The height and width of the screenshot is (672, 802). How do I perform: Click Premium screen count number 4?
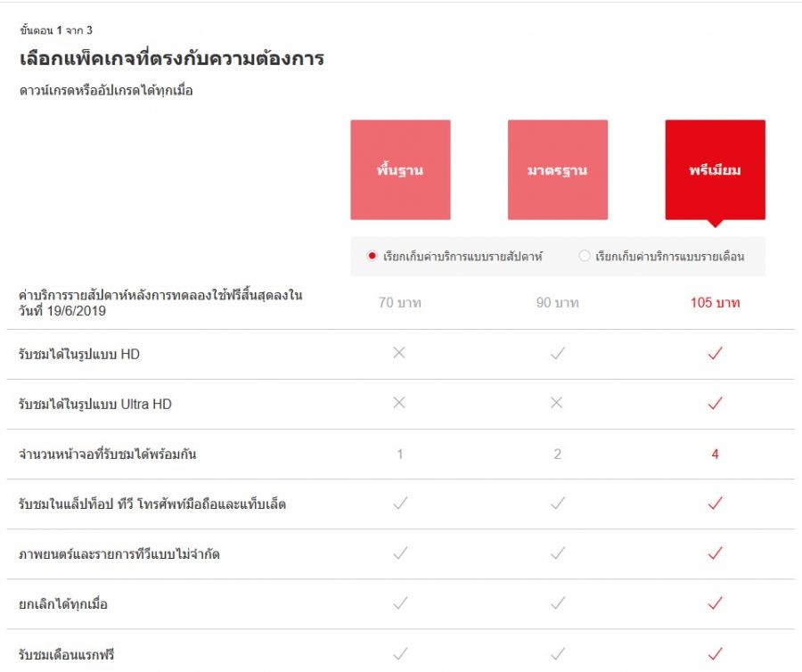point(715,455)
